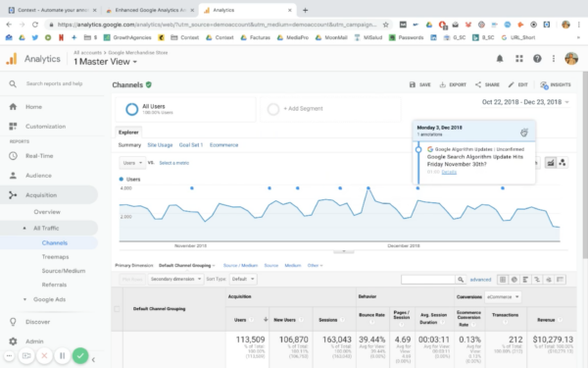Switch to Goal Set 1 view

point(191,145)
